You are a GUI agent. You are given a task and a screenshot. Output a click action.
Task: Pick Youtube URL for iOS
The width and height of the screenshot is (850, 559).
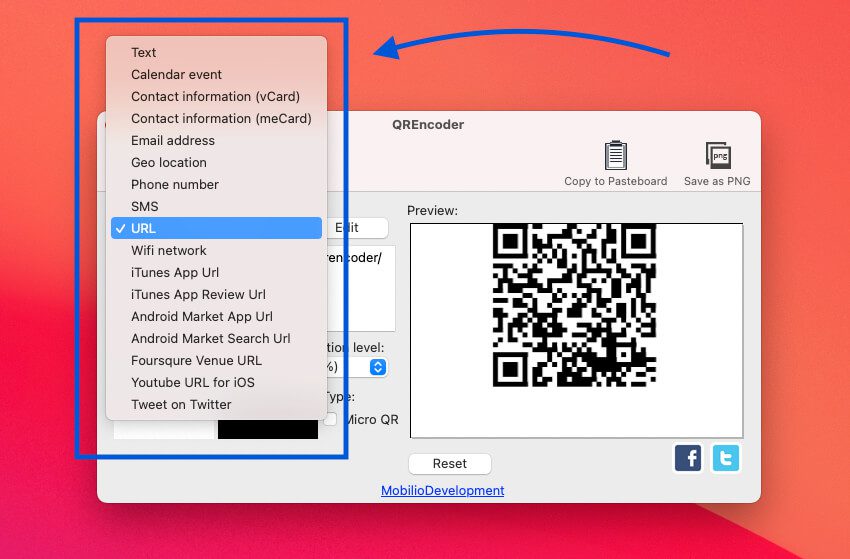(x=216, y=382)
